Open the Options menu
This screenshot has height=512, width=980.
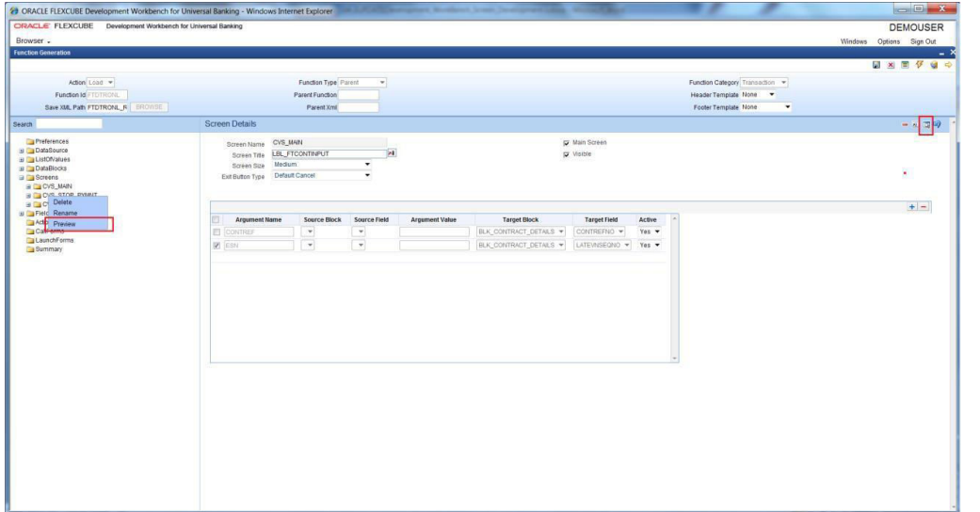pyautogui.click(x=888, y=42)
